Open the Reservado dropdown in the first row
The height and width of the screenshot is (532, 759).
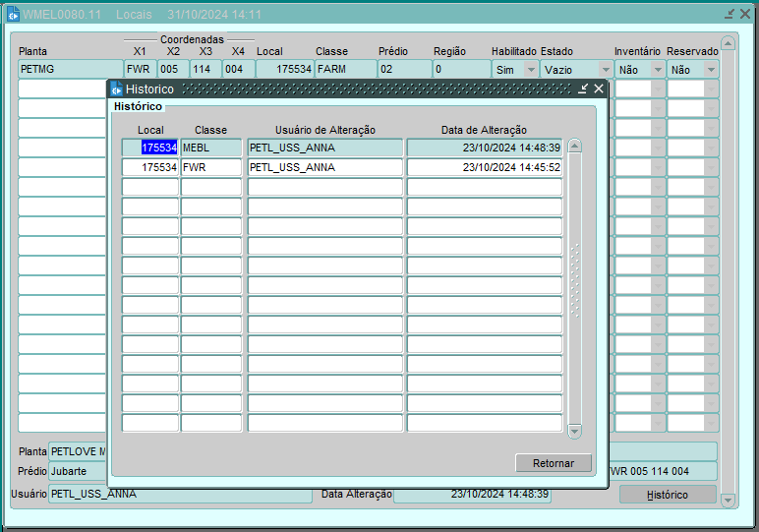[710, 70]
